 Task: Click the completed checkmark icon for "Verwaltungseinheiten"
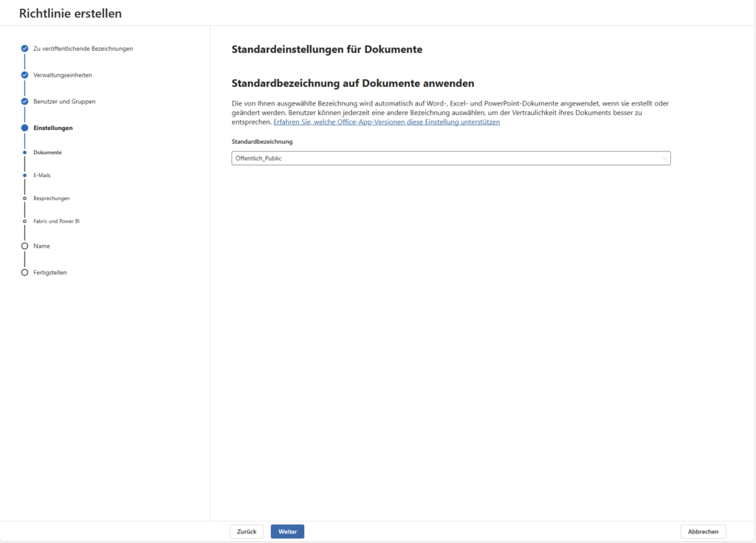(x=24, y=75)
